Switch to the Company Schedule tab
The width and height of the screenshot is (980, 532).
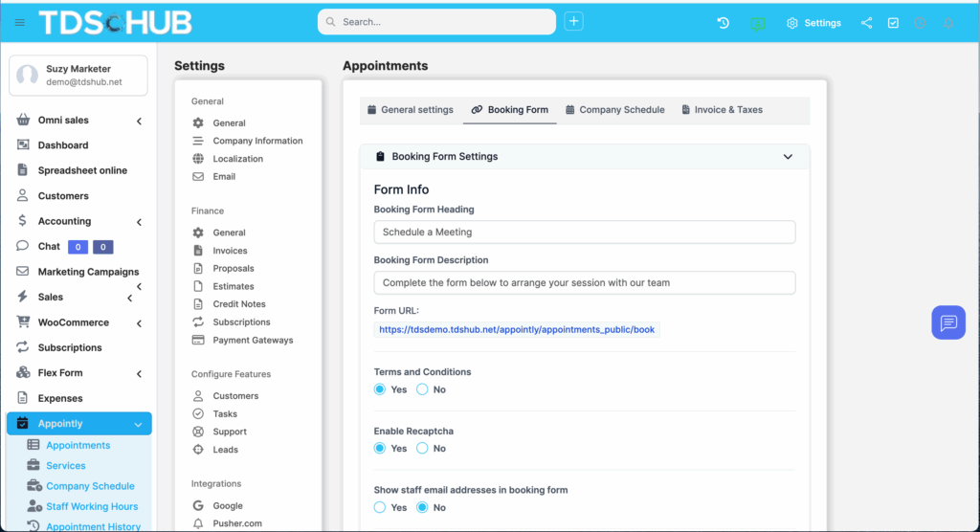614,110
